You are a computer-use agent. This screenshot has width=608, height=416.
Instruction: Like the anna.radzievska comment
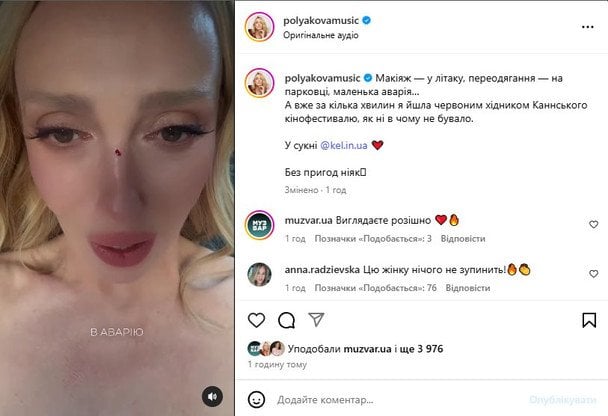pos(593,274)
